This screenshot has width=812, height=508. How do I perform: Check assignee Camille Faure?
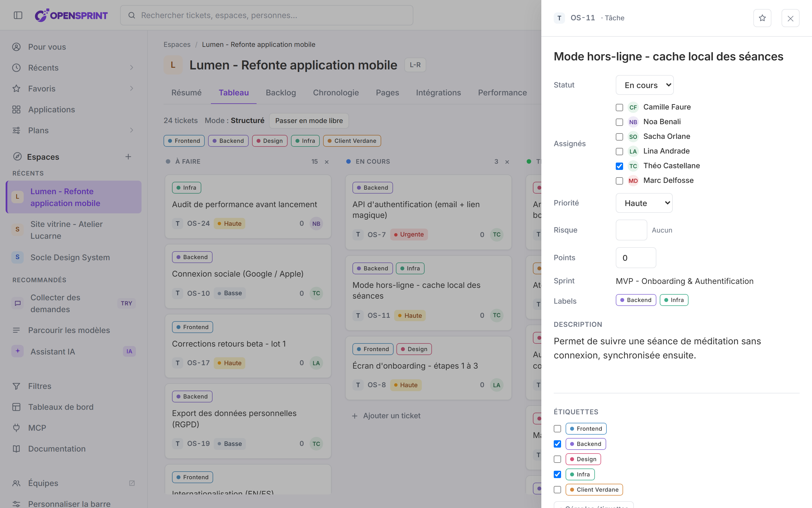[x=619, y=108]
